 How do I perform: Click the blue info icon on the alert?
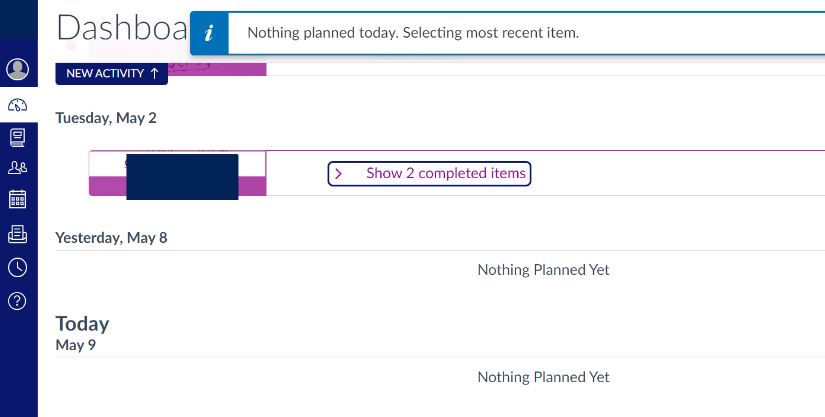click(209, 33)
